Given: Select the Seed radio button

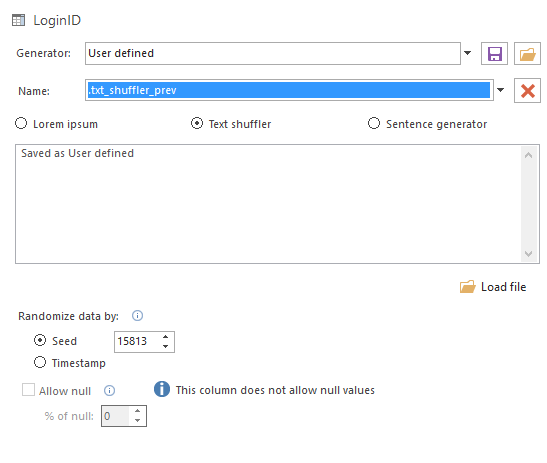Looking at the screenshot, I should 40,340.
